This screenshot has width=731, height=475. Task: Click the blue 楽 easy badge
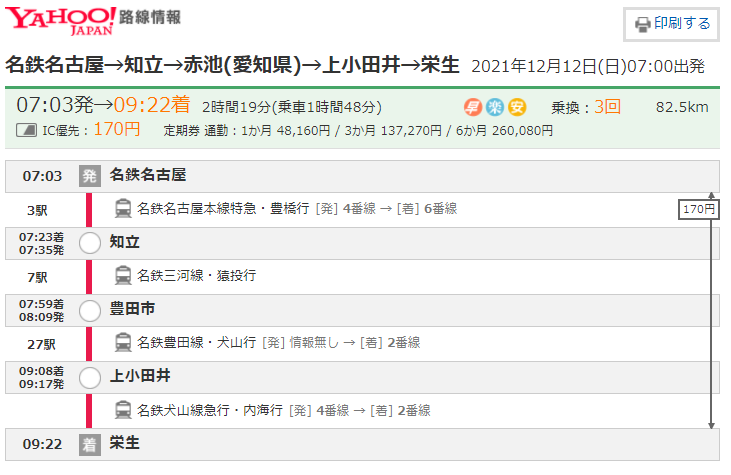coord(495,107)
